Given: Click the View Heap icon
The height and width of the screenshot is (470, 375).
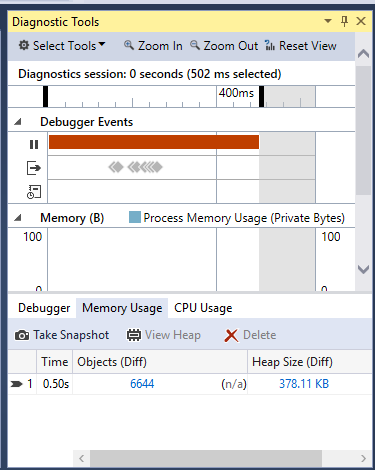Looking at the screenshot, I should 134,335.
